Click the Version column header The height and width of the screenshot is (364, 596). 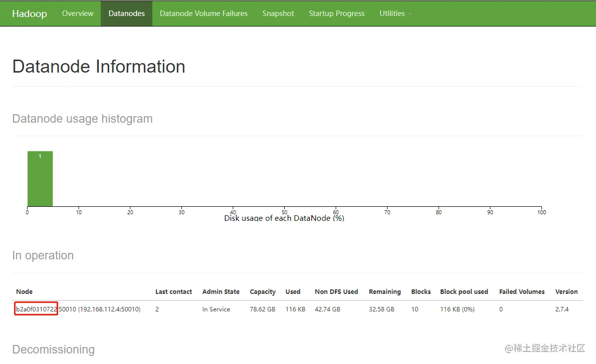tap(566, 291)
